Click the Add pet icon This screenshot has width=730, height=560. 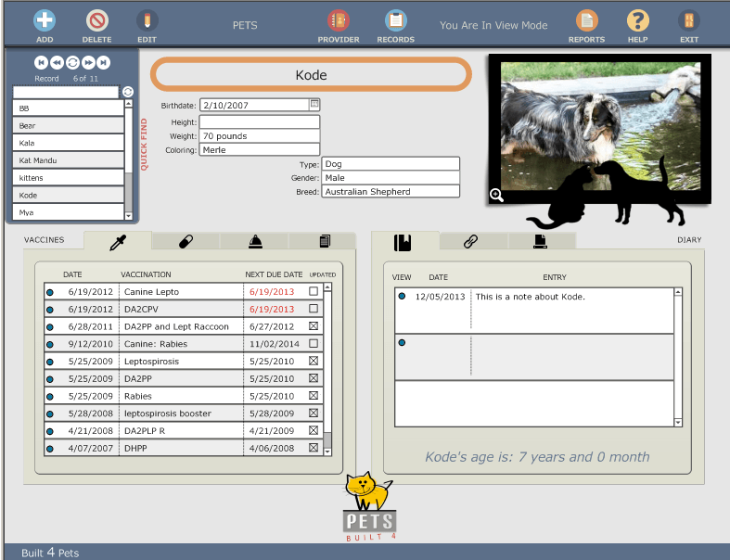pos(45,20)
